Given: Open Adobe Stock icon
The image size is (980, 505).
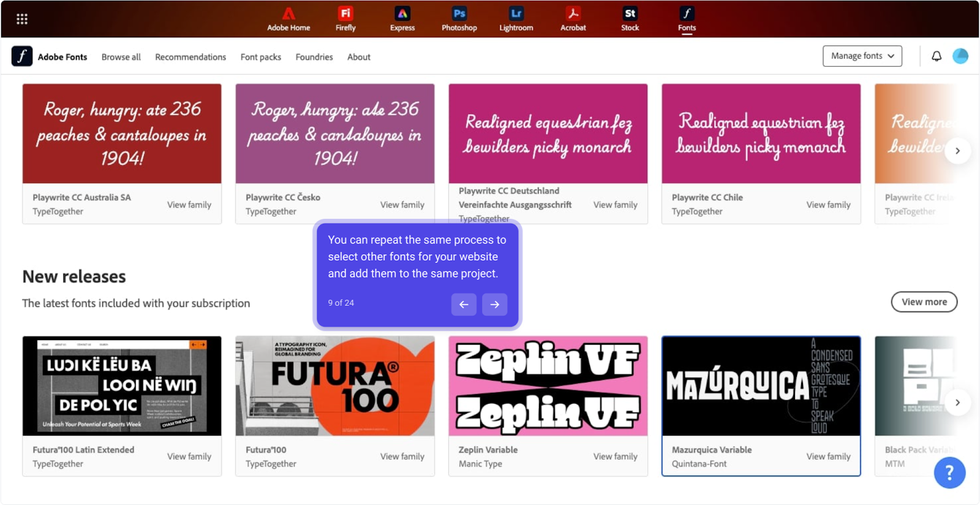Looking at the screenshot, I should tap(630, 19).
